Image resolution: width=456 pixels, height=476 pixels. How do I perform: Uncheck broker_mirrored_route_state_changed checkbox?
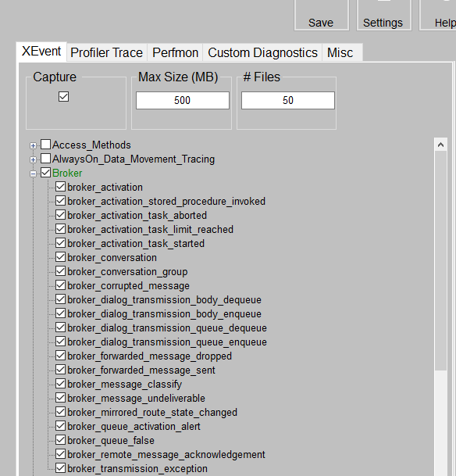(61, 412)
